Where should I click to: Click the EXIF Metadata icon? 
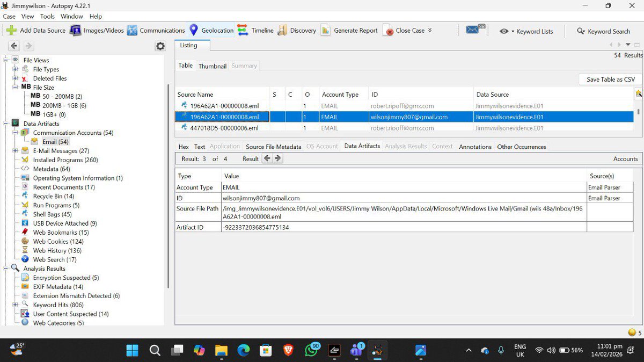click(x=25, y=287)
